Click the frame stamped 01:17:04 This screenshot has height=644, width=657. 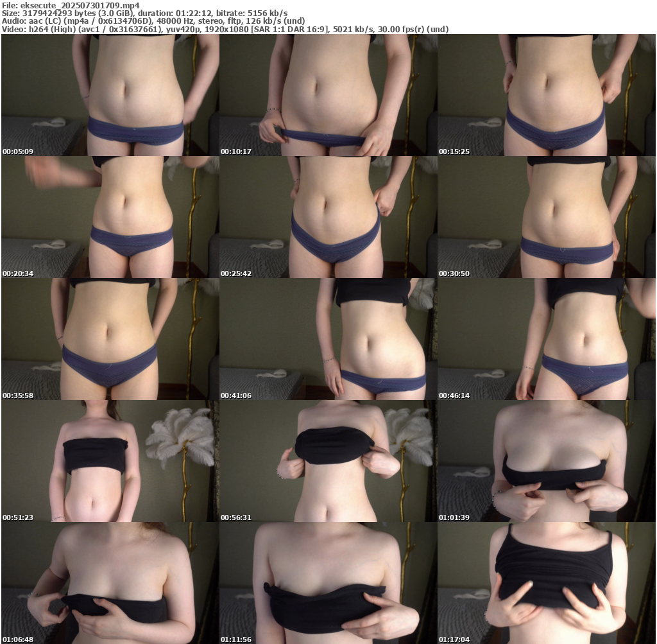(547, 583)
